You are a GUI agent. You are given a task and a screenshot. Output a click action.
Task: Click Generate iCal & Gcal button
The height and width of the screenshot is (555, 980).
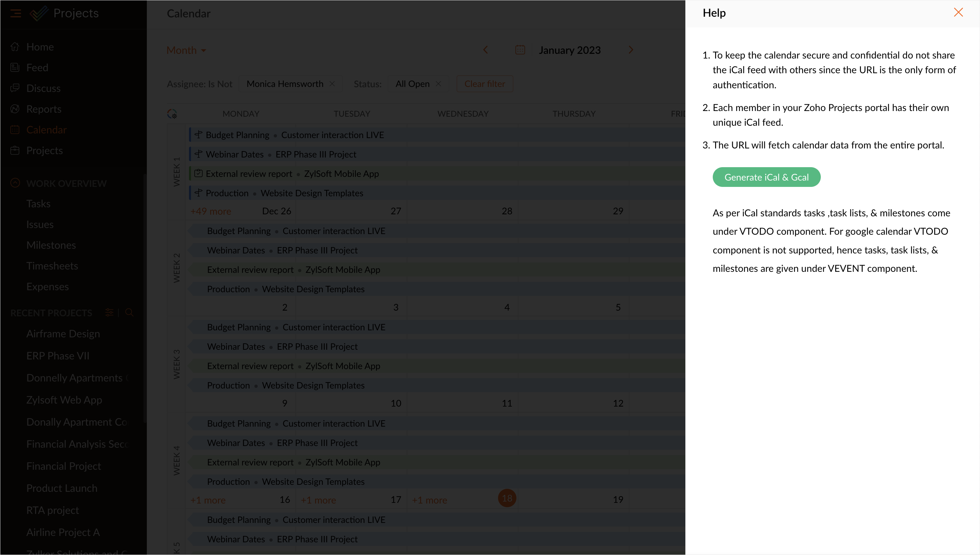tap(766, 177)
